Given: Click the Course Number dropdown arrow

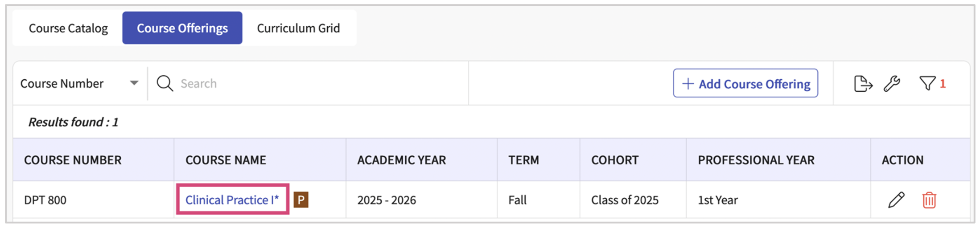Looking at the screenshot, I should 134,83.
